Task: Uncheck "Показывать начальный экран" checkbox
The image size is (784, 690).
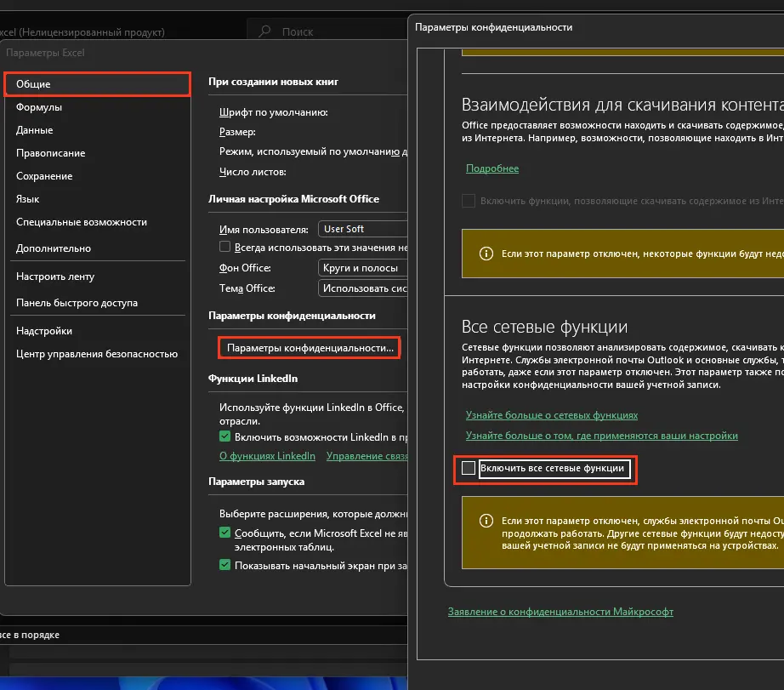Action: tap(225, 565)
